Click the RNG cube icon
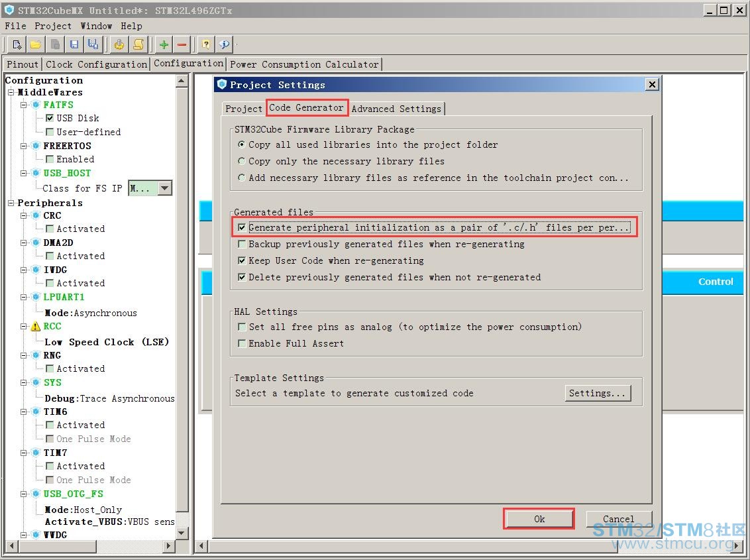 click(x=36, y=356)
